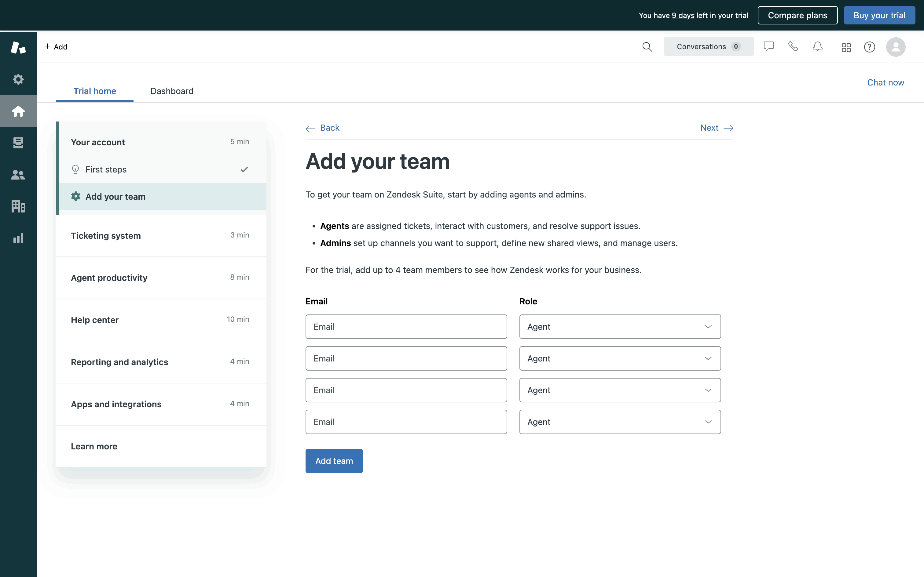
Task: Switch to the Dashboard tab
Action: point(172,91)
